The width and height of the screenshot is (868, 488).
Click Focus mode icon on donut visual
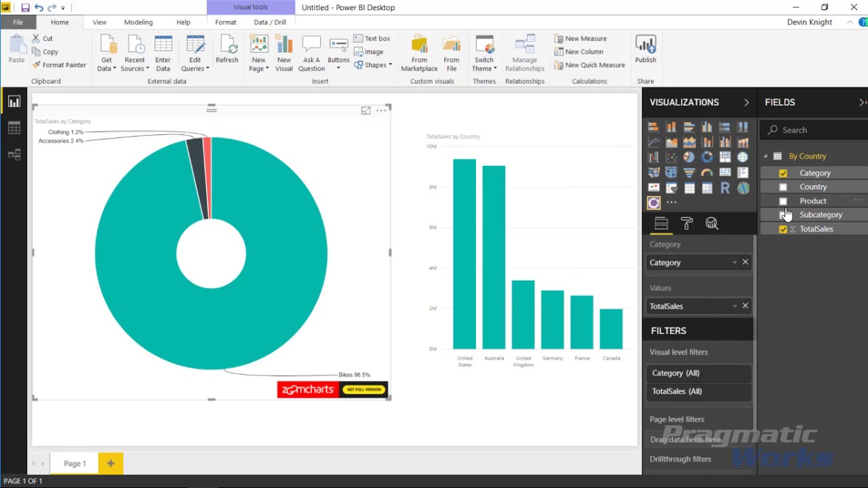[x=366, y=110]
